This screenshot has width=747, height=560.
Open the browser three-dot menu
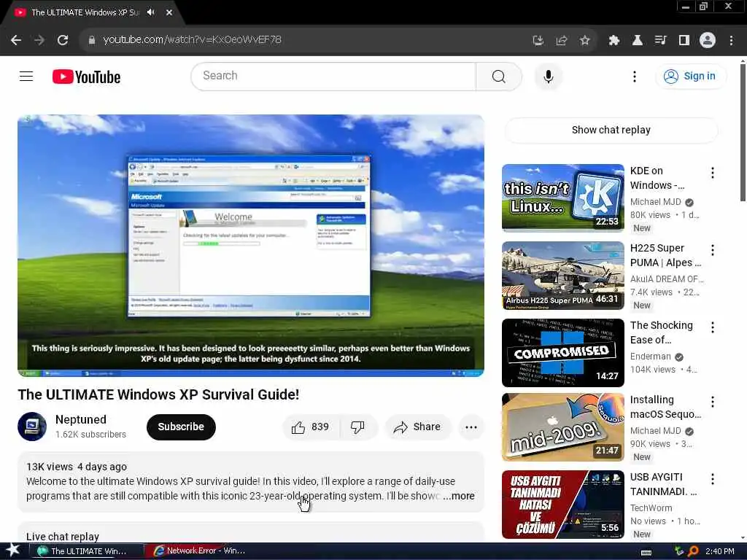coord(731,40)
